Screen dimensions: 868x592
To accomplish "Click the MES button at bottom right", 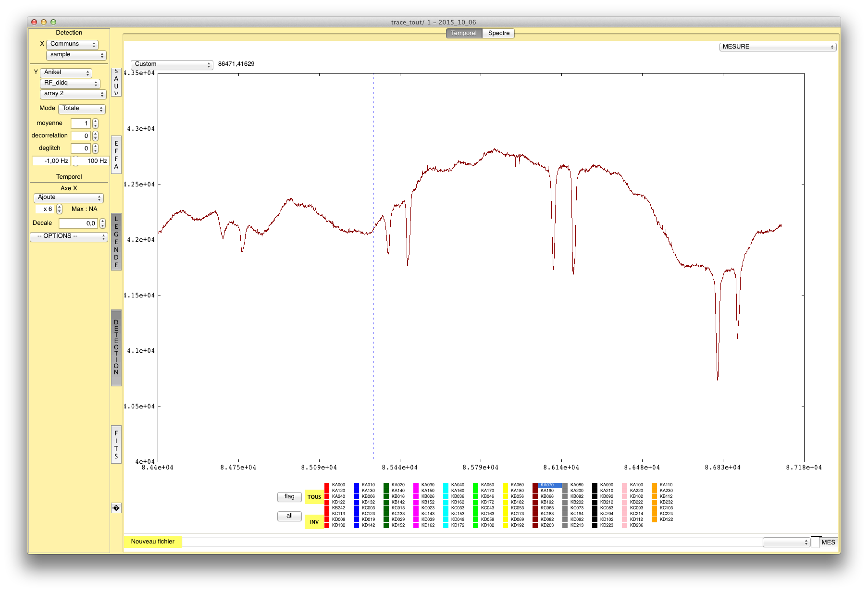I will [x=828, y=543].
